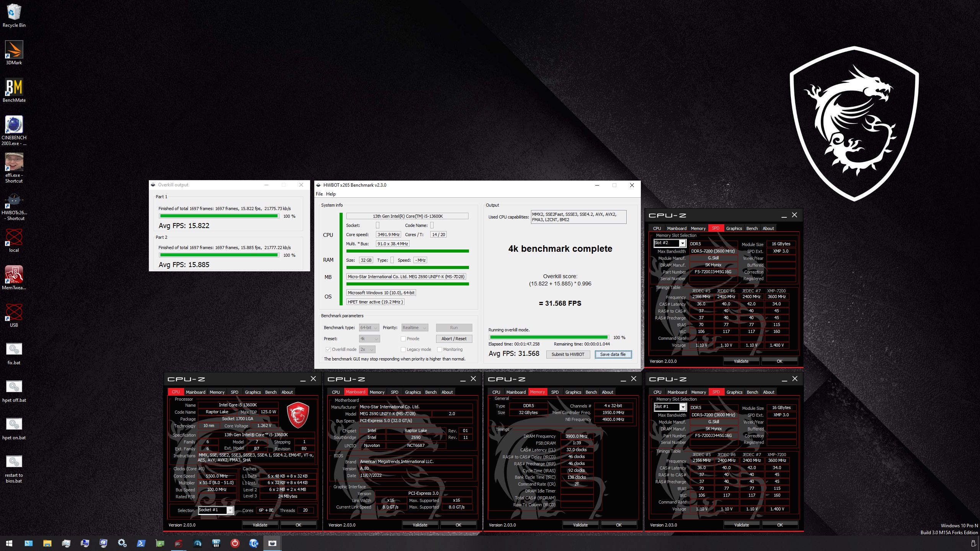Switch to CPU-Z from the taskbar

(x=178, y=543)
